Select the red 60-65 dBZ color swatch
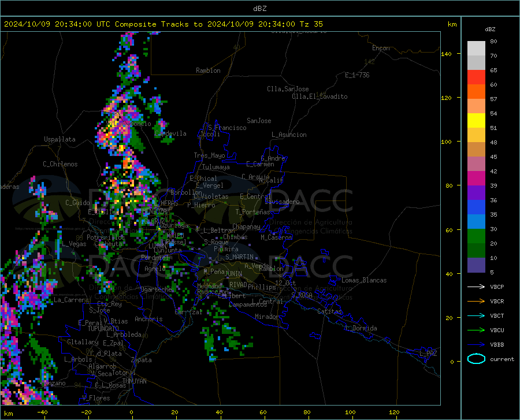The image size is (520, 420). [476, 77]
